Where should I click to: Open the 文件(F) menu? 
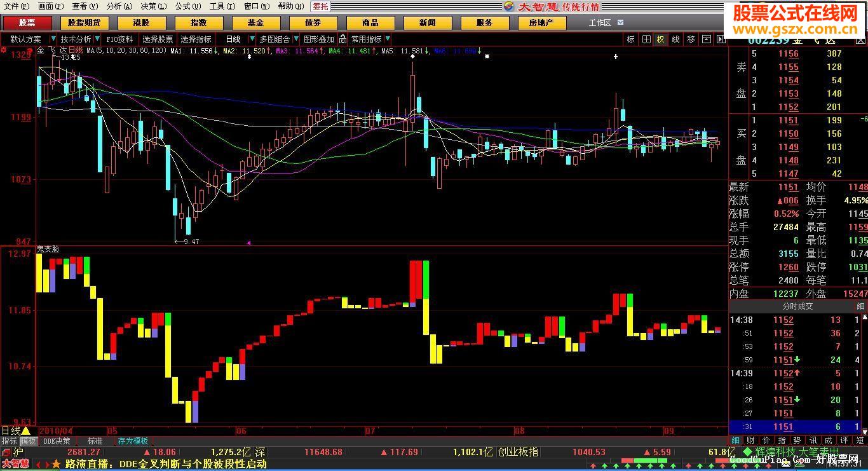(x=16, y=6)
